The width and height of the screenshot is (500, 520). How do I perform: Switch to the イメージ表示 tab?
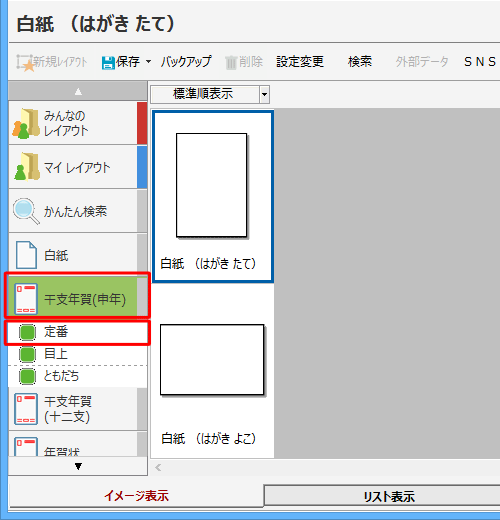coord(136,496)
